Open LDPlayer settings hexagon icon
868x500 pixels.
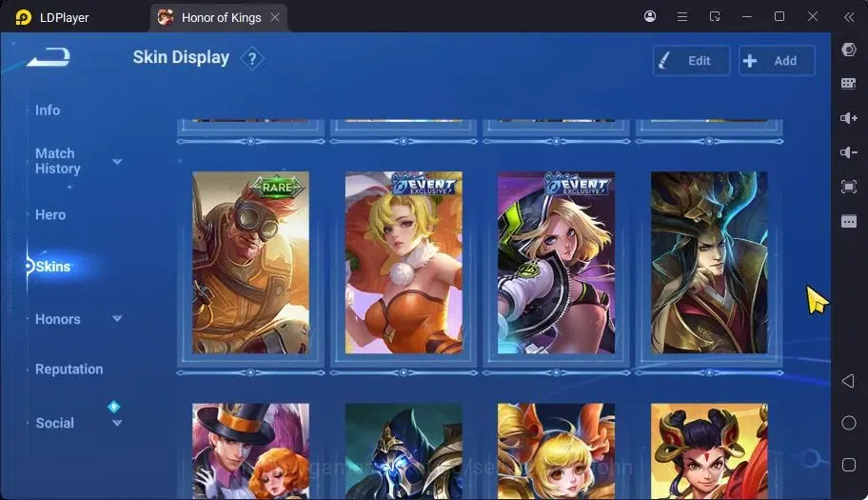pyautogui.click(x=849, y=50)
